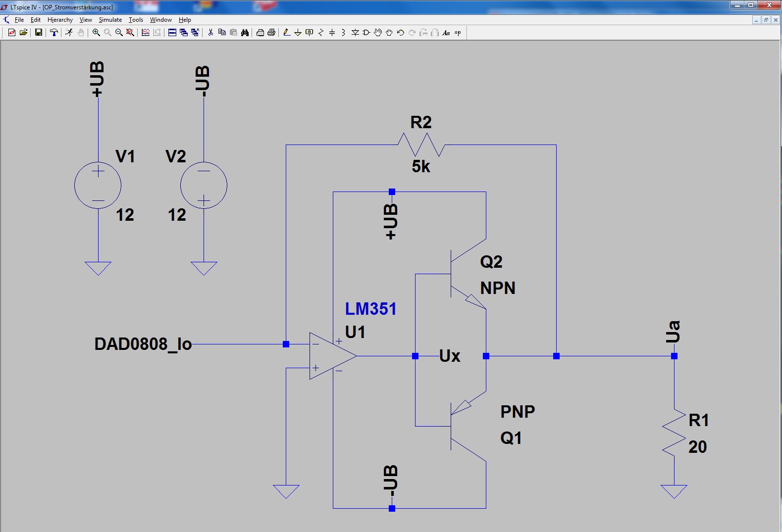
Task: Open the Edit menu
Action: click(36, 20)
